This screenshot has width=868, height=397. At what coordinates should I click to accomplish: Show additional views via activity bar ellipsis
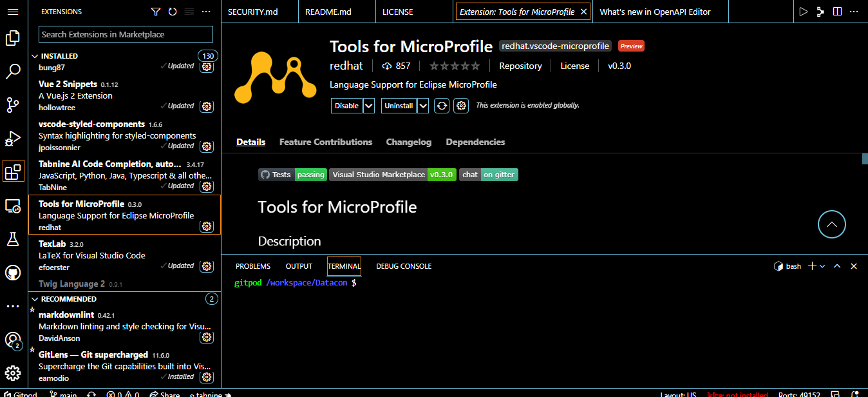tap(13, 306)
